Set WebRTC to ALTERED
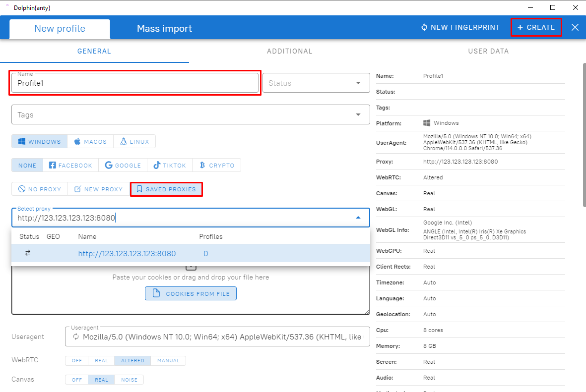The height and width of the screenshot is (392, 586). [132, 361]
